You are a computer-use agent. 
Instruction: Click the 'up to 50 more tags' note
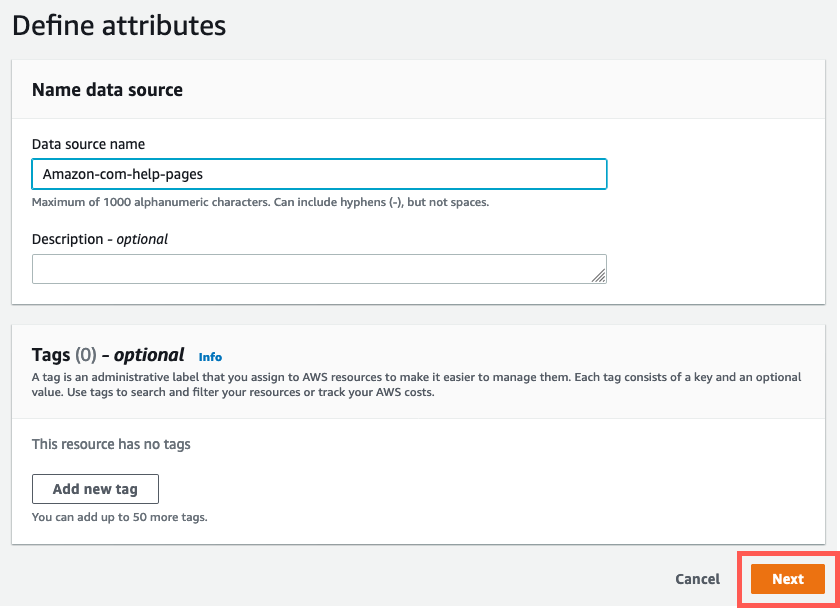pos(119,517)
